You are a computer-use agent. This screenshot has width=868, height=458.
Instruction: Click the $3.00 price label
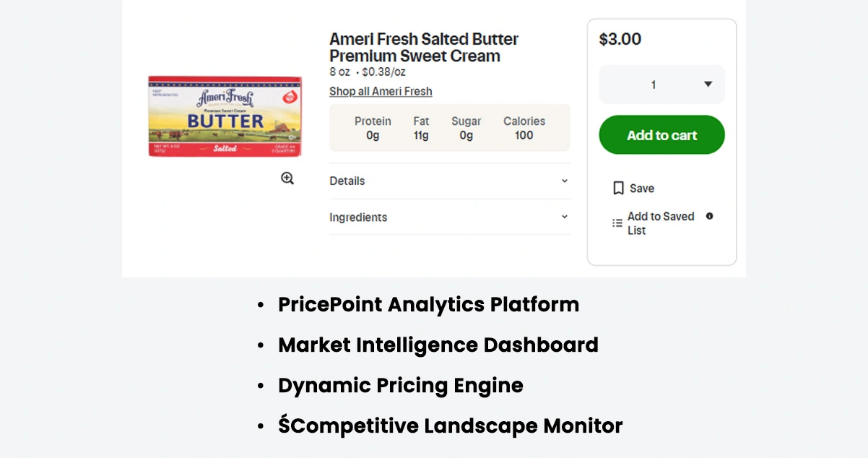pyautogui.click(x=620, y=39)
